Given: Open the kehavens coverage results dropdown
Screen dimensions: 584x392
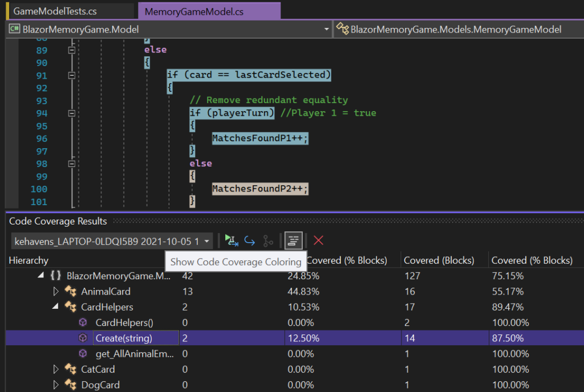Looking at the screenshot, I should pyautogui.click(x=208, y=240).
